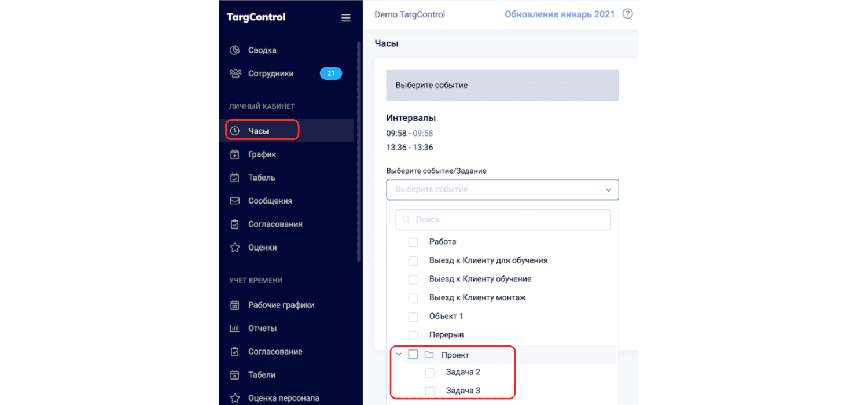The image size is (868, 405).
Task: Open the hamburger menu at sidebar top
Action: pos(345,18)
